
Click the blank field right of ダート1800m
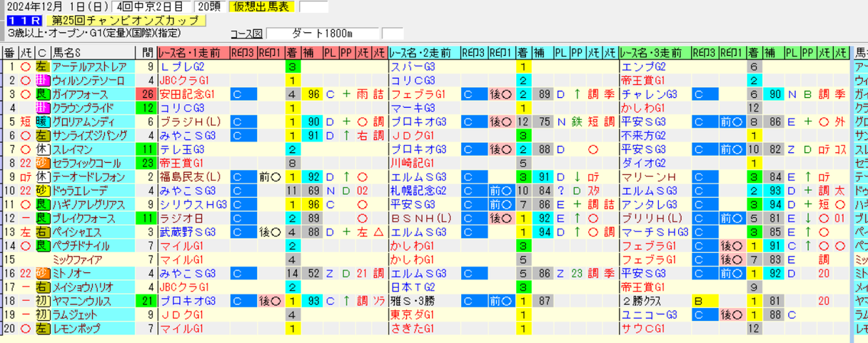(x=392, y=34)
